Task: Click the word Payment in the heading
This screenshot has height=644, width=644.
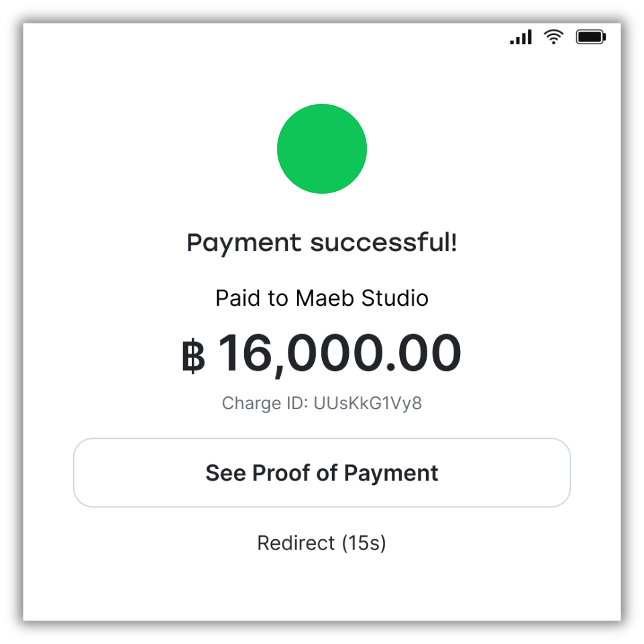Action: point(244,243)
